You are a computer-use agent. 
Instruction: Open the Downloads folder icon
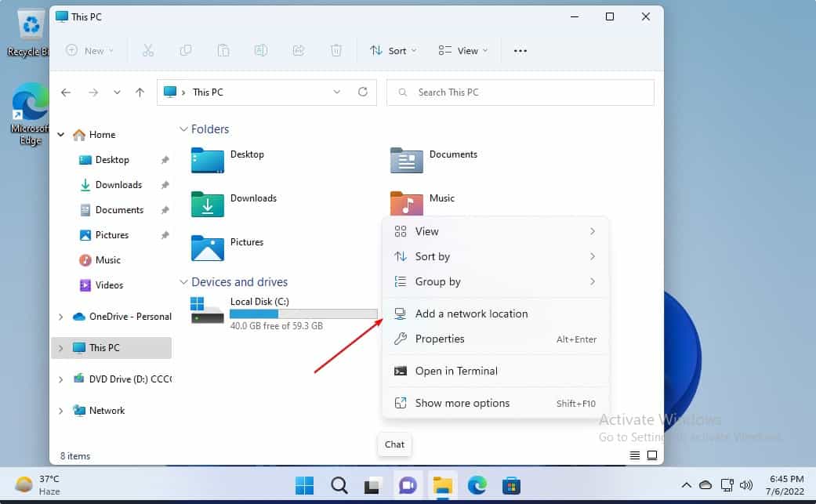click(x=208, y=204)
